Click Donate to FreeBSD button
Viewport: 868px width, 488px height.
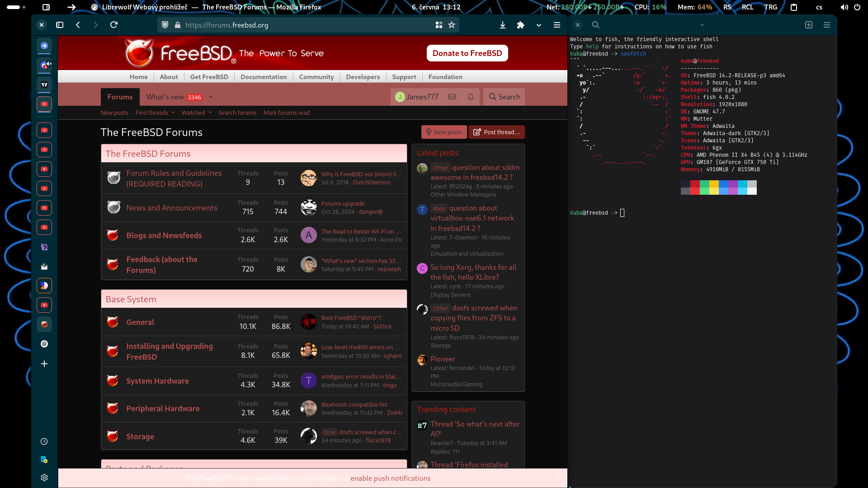coord(467,53)
